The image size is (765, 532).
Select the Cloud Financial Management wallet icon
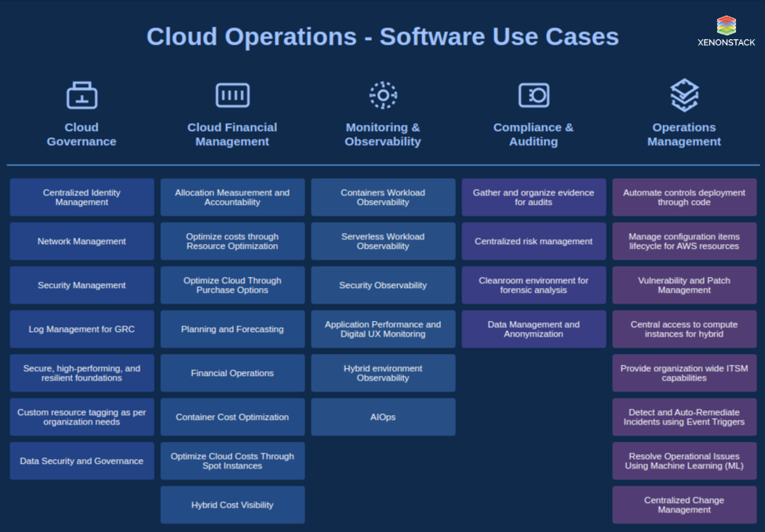(x=232, y=93)
